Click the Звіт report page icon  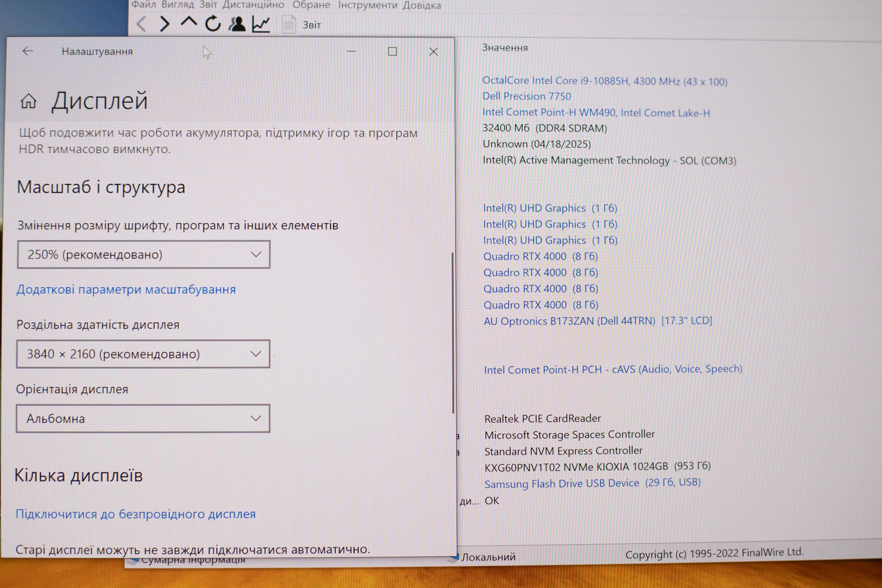[289, 25]
